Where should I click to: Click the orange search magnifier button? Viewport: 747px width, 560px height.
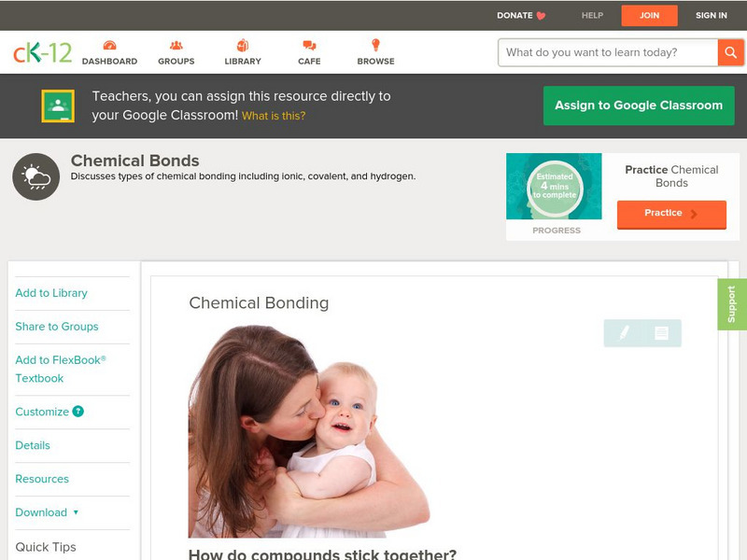(730, 52)
